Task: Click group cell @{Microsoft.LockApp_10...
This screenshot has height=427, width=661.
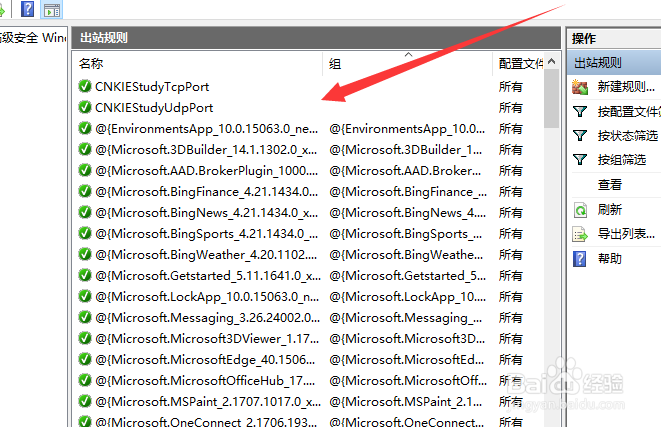Action: [408, 297]
